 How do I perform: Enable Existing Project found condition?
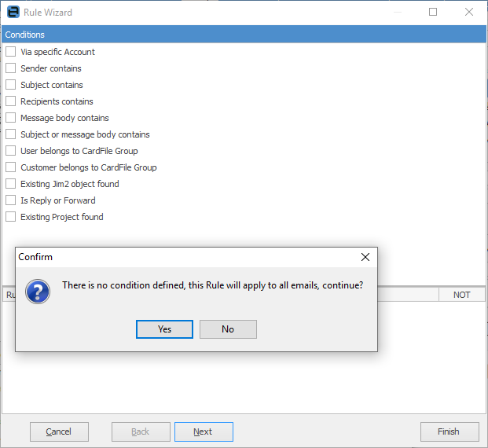click(x=10, y=217)
